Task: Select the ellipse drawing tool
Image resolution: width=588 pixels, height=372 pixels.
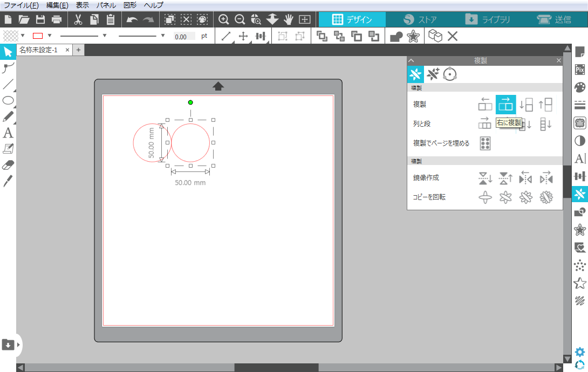Action: (x=8, y=100)
